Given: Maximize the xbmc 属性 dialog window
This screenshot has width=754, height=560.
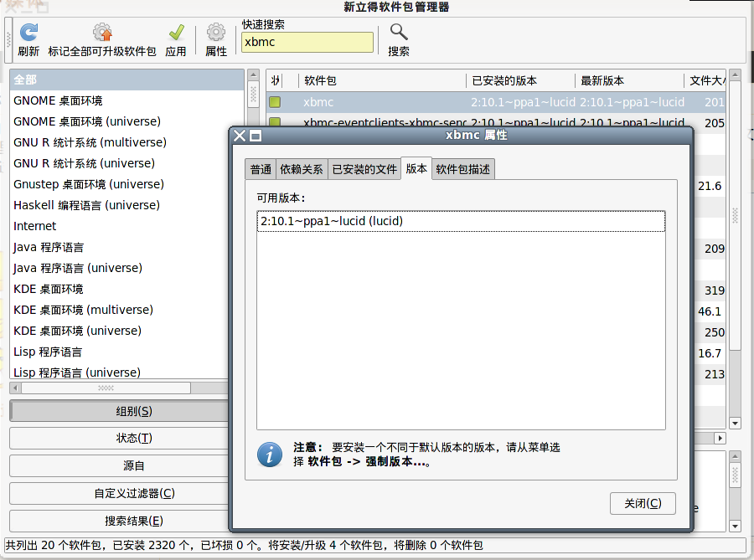Looking at the screenshot, I should (256, 136).
